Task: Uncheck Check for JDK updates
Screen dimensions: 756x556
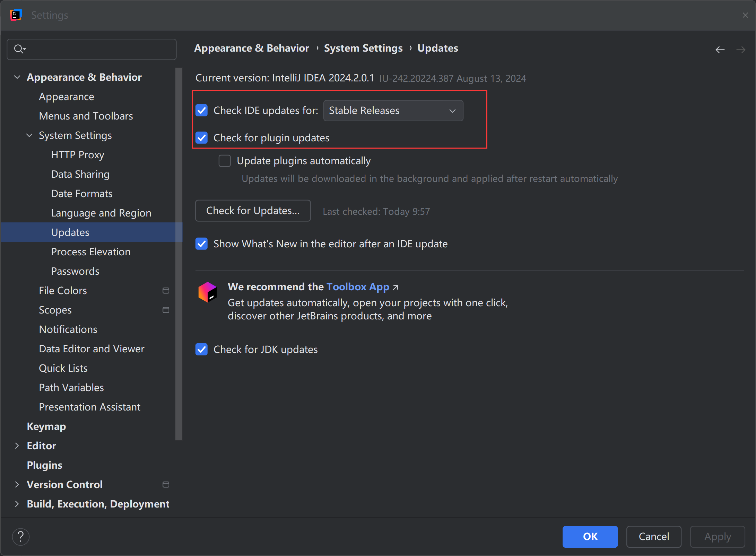Action: tap(202, 350)
